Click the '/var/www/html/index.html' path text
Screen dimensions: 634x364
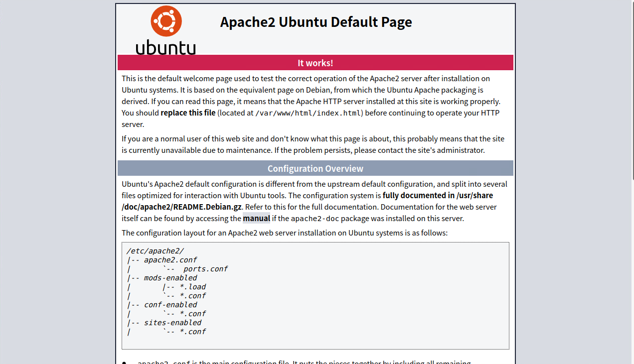[x=309, y=113]
